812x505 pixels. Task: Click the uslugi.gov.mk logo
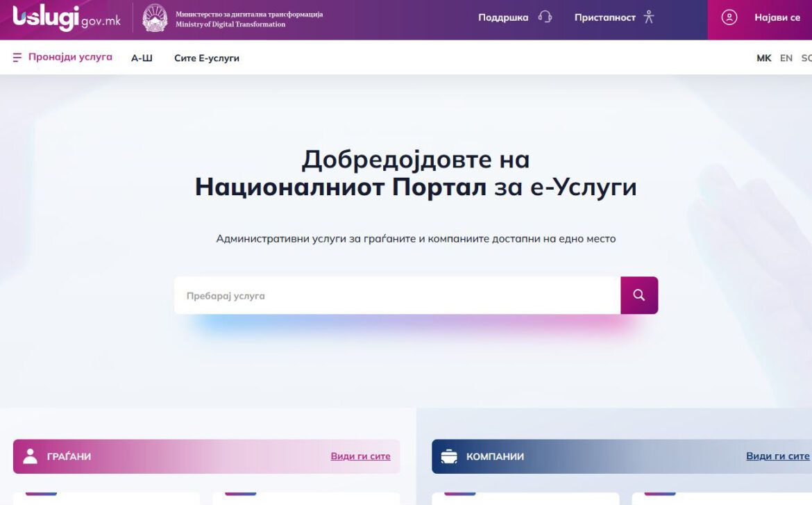click(67, 19)
